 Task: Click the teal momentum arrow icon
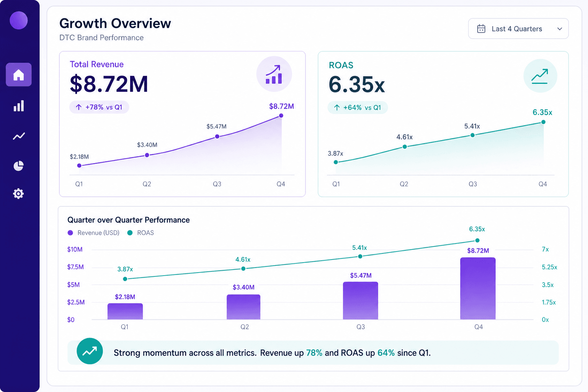click(x=90, y=351)
